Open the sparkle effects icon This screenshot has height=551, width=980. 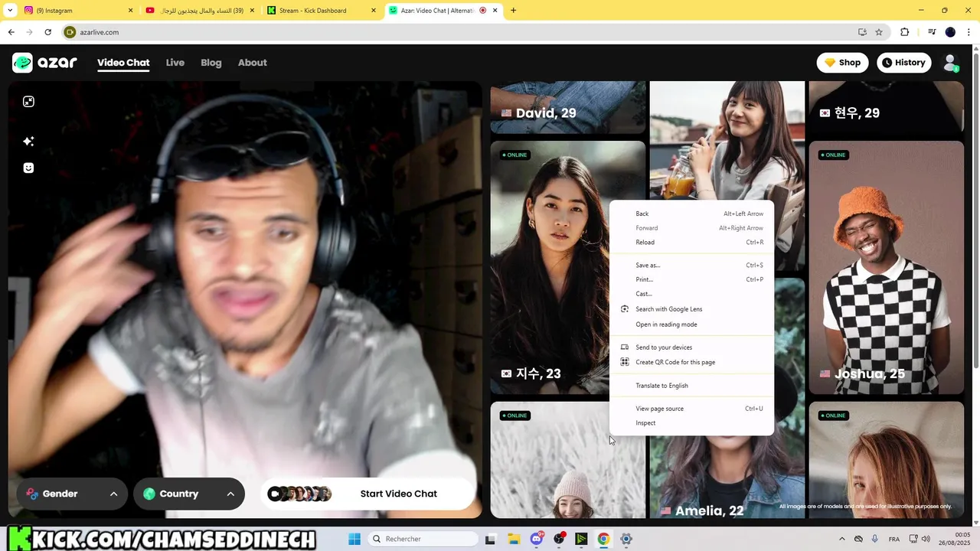28,141
